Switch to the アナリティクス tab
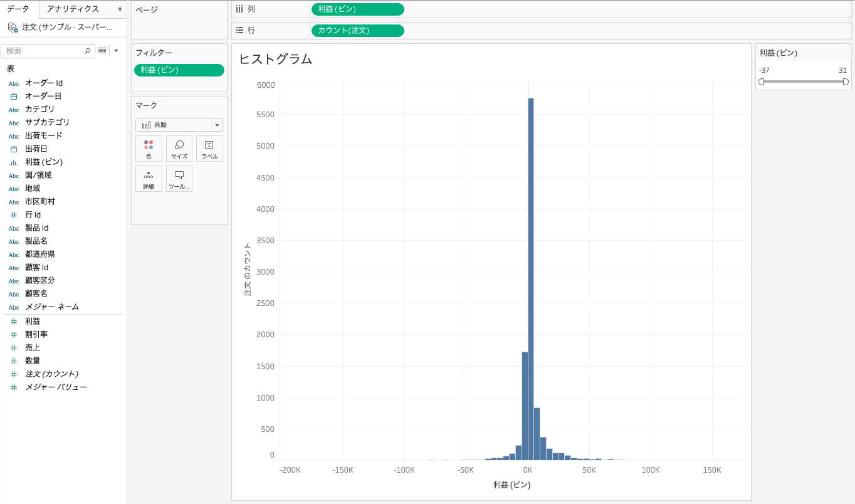Screen dimensions: 855x504 [73, 9]
